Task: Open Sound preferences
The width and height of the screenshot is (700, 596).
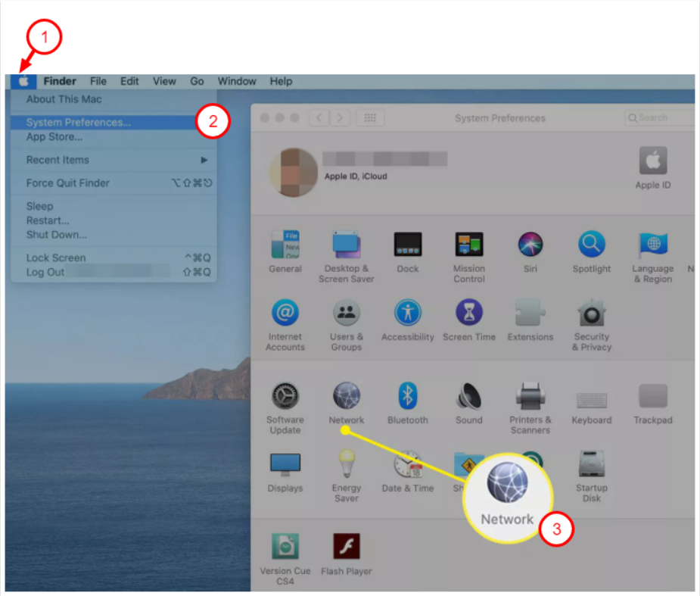Action: [x=468, y=396]
